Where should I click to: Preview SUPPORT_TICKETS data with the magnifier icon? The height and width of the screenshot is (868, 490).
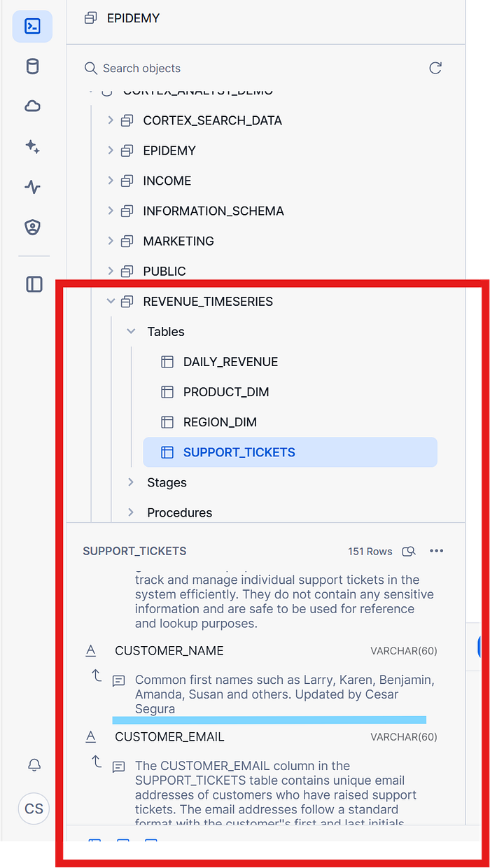409,551
